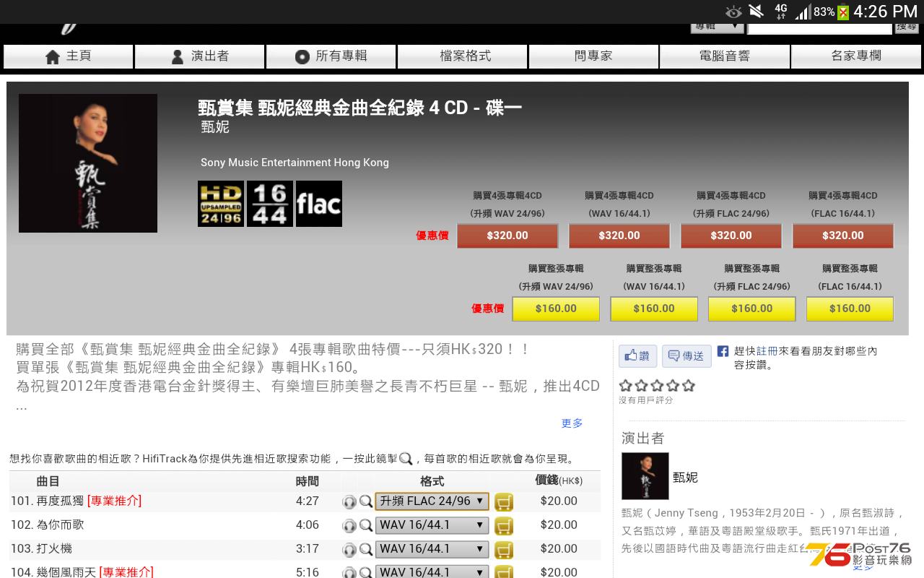Image resolution: width=924 pixels, height=578 pixels.
Task: Click the HD Upsampled 24/96 badge
Action: point(221,204)
